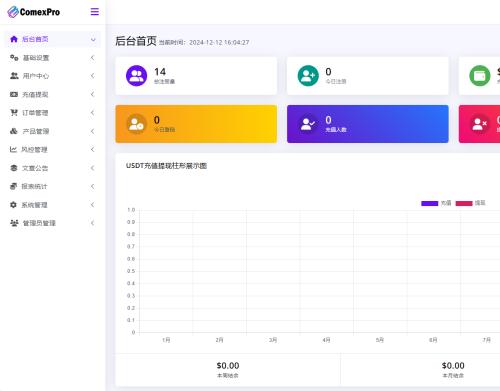Toggle the red 提现 legend series

[470, 203]
